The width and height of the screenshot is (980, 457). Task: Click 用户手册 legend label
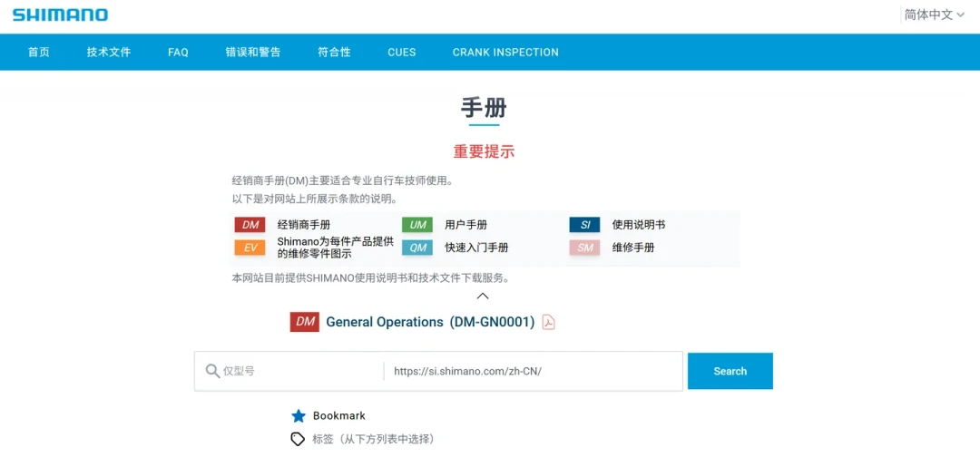pyautogui.click(x=466, y=225)
